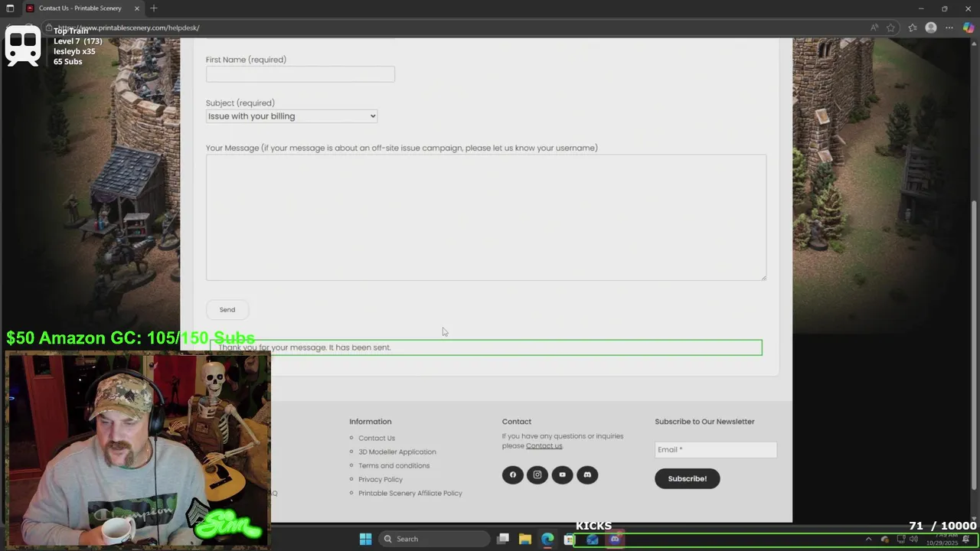Add page to favorites star icon

[890, 28]
